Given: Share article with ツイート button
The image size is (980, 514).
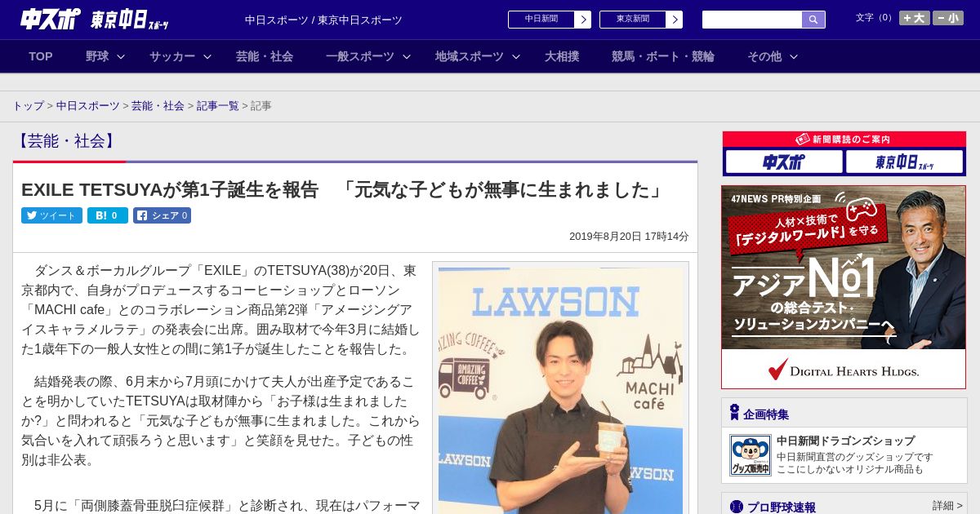Looking at the screenshot, I should [51, 215].
